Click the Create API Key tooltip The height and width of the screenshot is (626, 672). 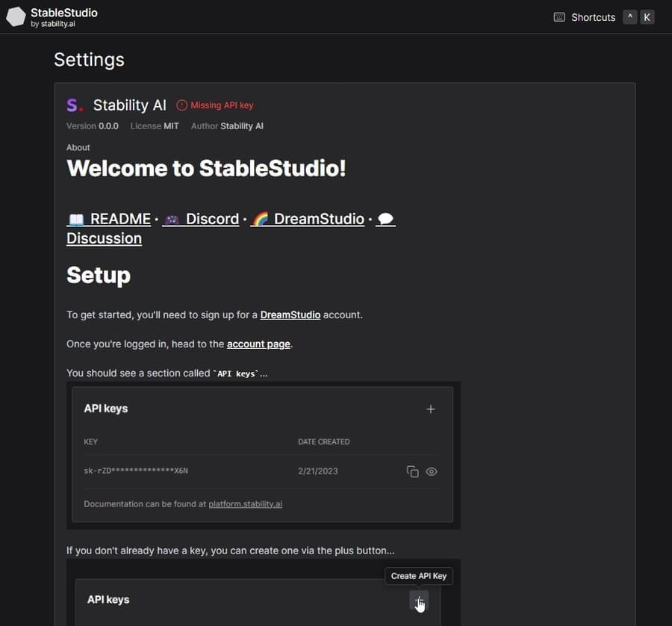[x=419, y=576]
